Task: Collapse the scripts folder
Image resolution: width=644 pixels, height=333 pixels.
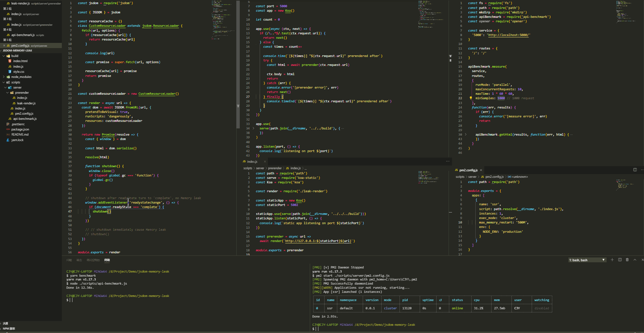Action: coord(4,82)
